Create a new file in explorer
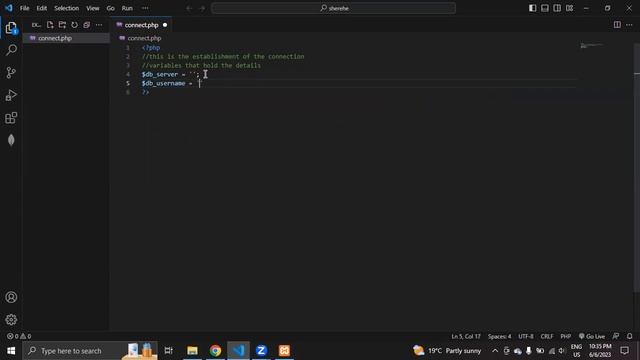640x360 pixels. 50,25
